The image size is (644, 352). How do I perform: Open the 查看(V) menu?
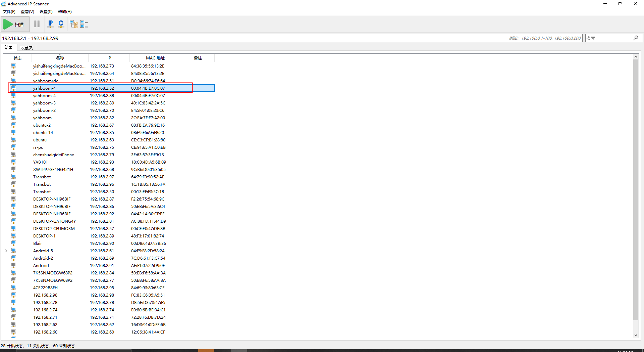(28, 11)
